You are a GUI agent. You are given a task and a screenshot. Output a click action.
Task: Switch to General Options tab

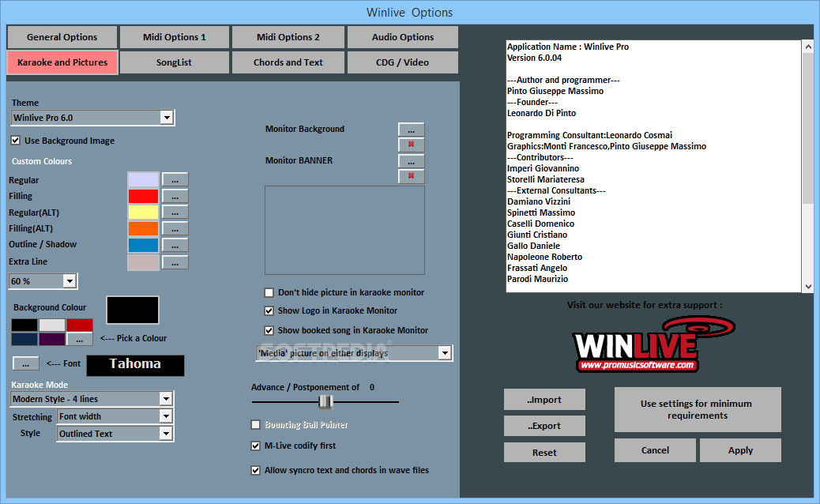pyautogui.click(x=62, y=37)
